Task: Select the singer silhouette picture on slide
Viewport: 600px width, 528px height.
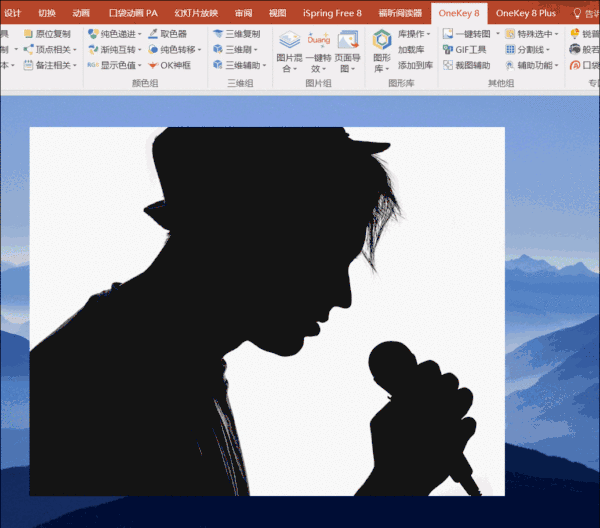Action: tap(267, 311)
